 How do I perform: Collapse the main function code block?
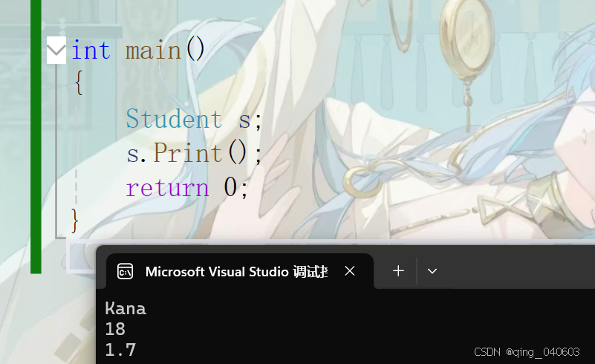[56, 50]
